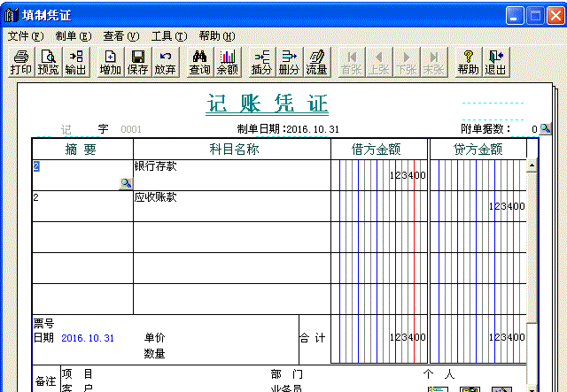This screenshot has width=567, height=392.
Task: Click lookup button in first 摘要 cell
Action: tap(126, 183)
